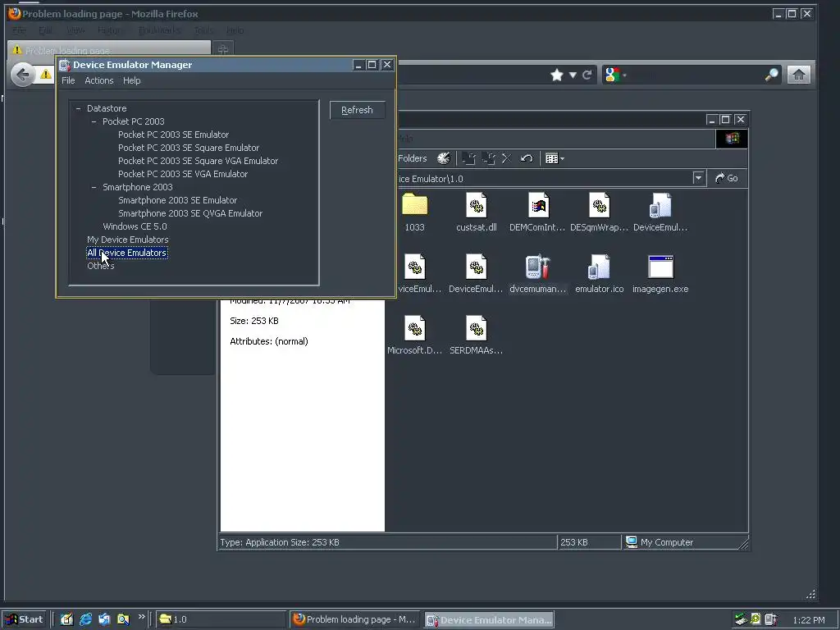Select the Windows CE 5.0 tree item
The image size is (840, 630).
(135, 226)
